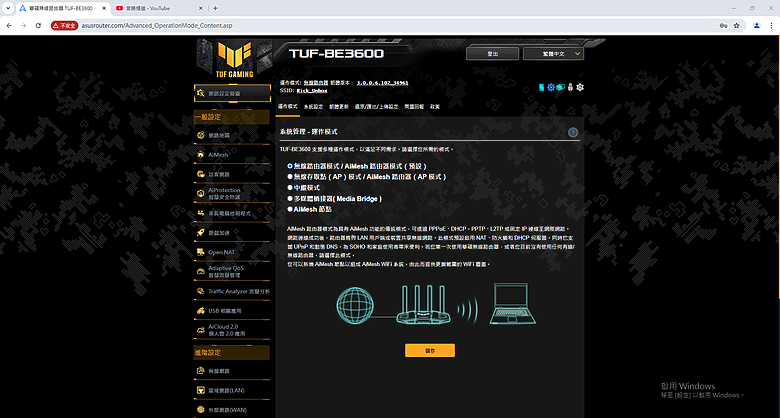
Task: Switch to the 韌體更新 tab
Action: [x=339, y=106]
